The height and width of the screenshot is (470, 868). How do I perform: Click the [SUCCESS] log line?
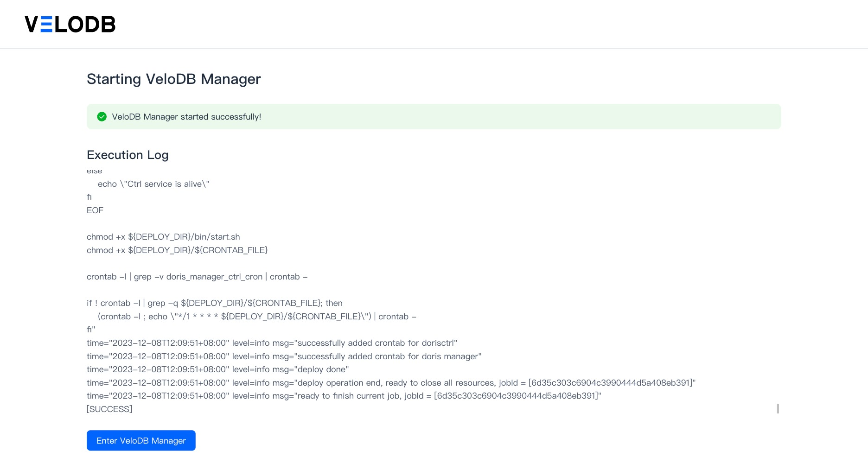[x=109, y=409]
